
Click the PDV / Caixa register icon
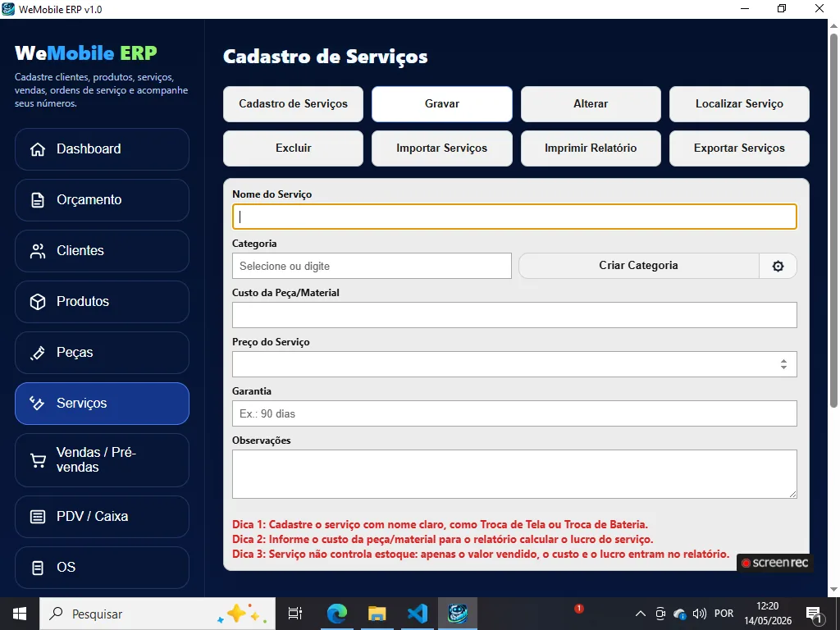point(38,517)
